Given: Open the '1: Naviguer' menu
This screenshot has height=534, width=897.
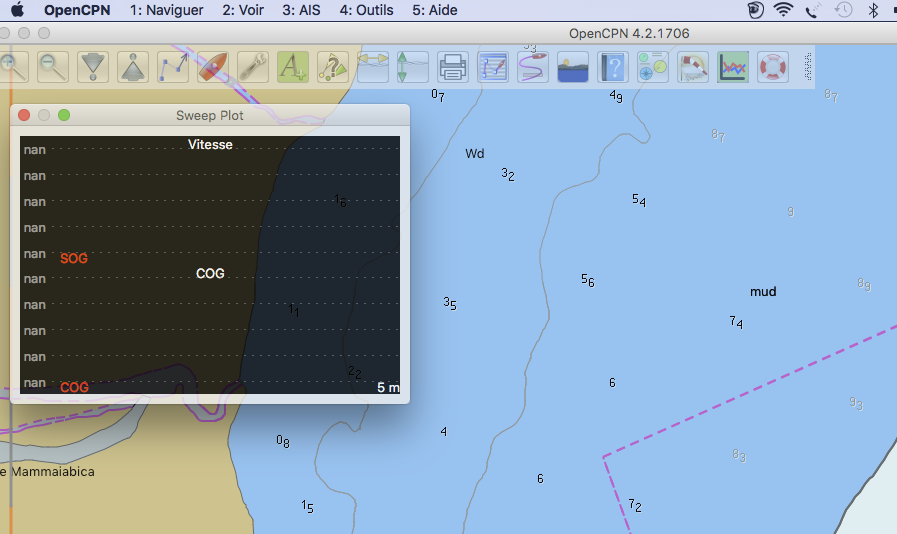Looking at the screenshot, I should 166,10.
